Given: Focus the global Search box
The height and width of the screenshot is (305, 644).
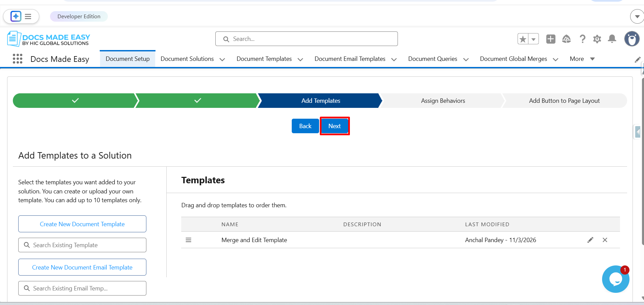Looking at the screenshot, I should click(x=307, y=39).
